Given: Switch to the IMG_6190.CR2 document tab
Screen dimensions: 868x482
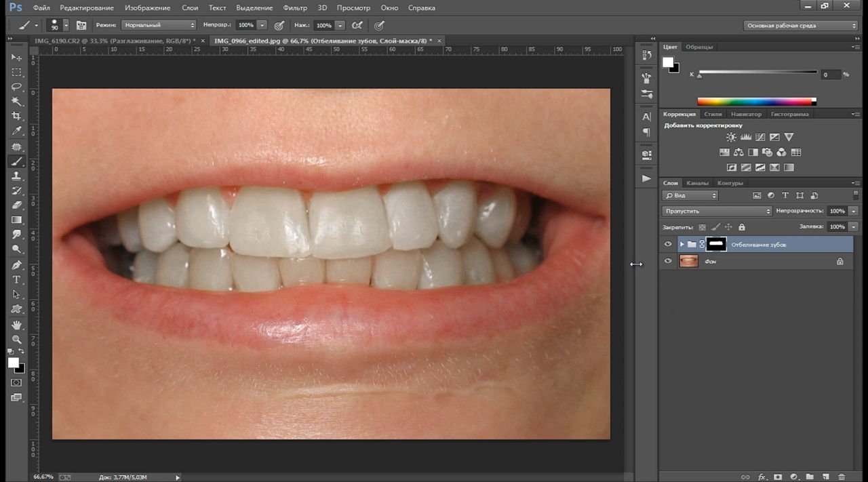Looking at the screenshot, I should point(115,41).
